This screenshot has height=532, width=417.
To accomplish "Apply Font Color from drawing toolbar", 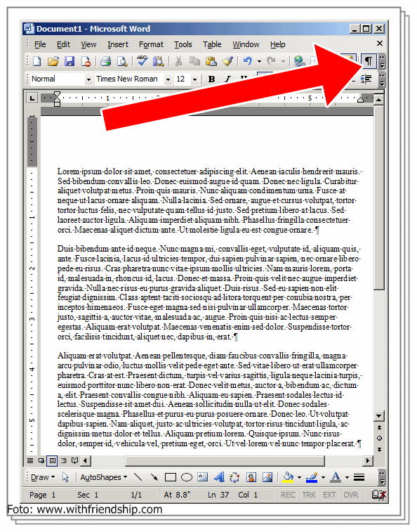I will pyautogui.click(x=336, y=477).
